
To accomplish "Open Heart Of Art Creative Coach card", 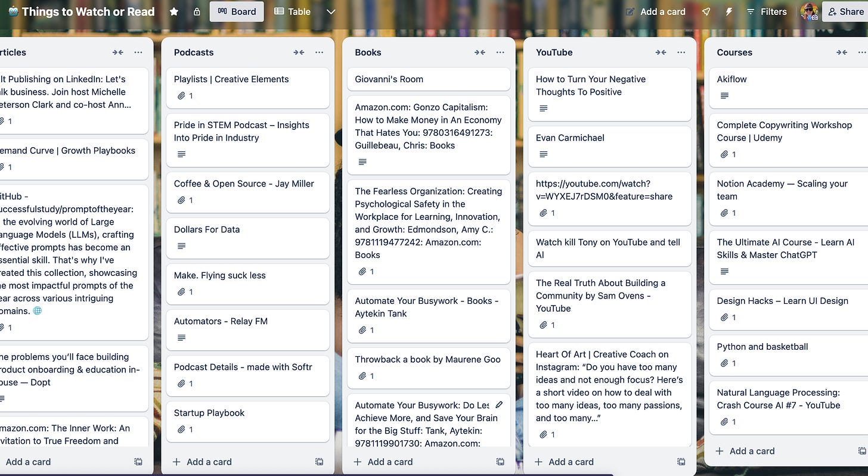I will tap(610, 395).
